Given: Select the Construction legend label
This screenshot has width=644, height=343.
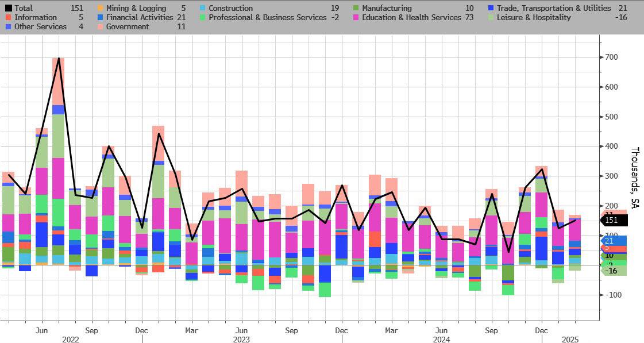Looking at the screenshot, I should pyautogui.click(x=230, y=8).
